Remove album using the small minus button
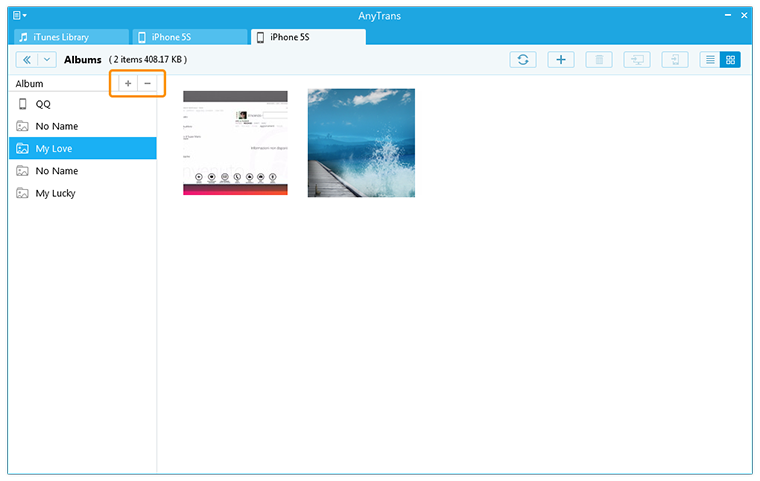The height and width of the screenshot is (481, 760). [148, 83]
